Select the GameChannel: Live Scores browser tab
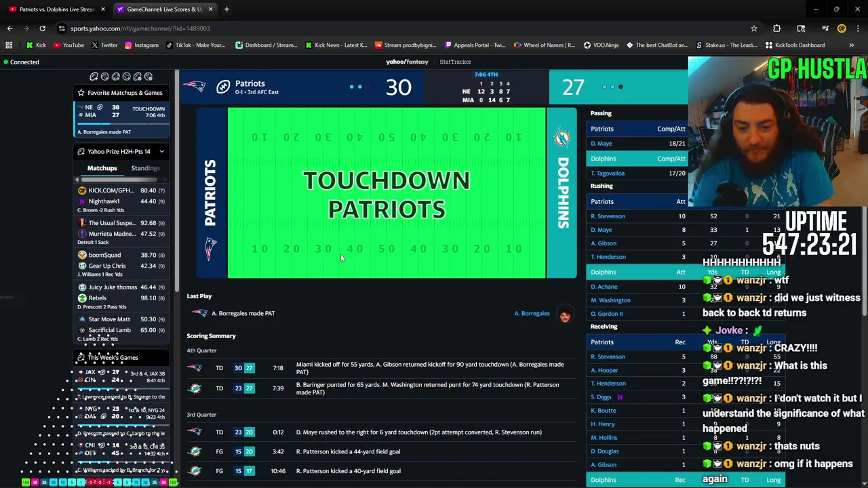This screenshot has height=488, width=868. pos(164,9)
